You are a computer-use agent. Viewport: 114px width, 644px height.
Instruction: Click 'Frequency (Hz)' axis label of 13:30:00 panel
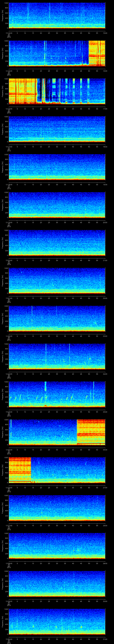tap(3, 622)
